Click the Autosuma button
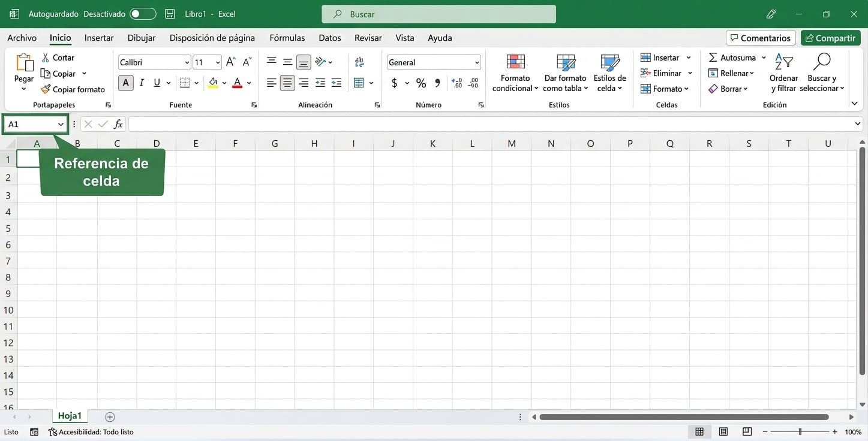 pos(732,58)
